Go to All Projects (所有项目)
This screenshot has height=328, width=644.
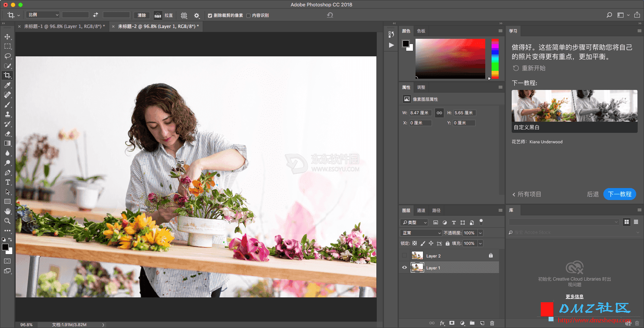coord(527,194)
